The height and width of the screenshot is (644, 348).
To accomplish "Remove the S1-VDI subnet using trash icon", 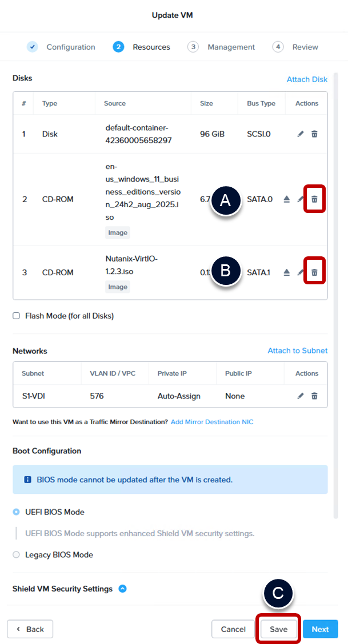I will (x=314, y=396).
